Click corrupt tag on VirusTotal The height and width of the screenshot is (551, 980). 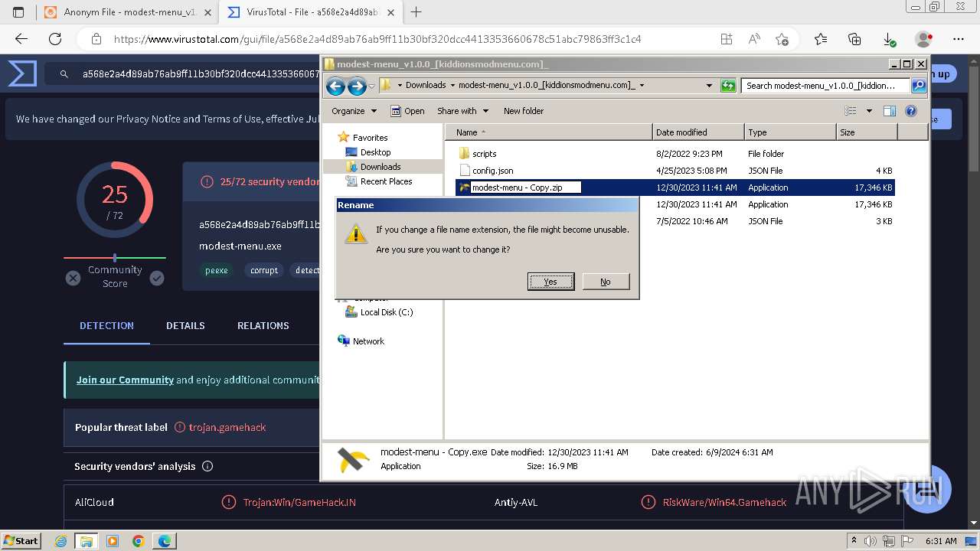point(264,270)
